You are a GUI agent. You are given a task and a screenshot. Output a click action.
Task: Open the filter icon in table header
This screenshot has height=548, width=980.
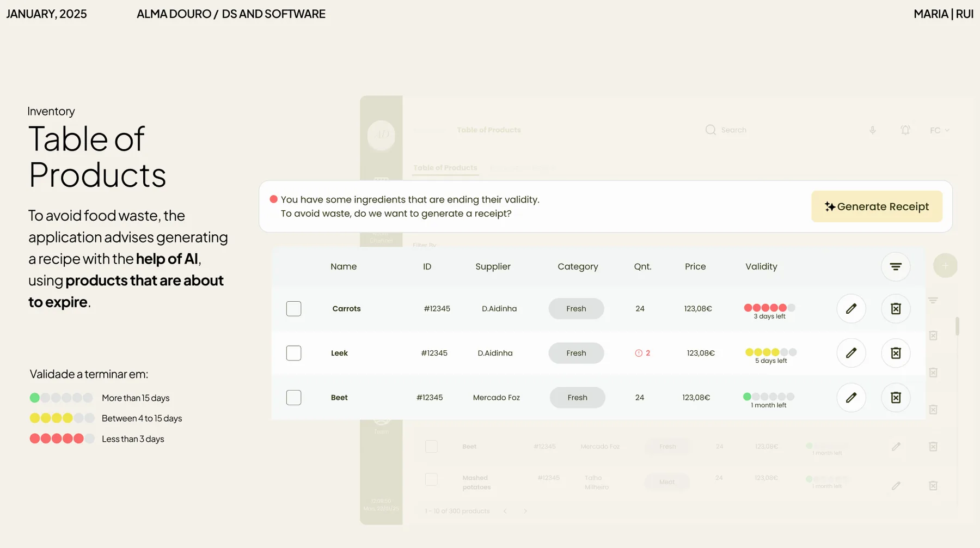(x=896, y=266)
